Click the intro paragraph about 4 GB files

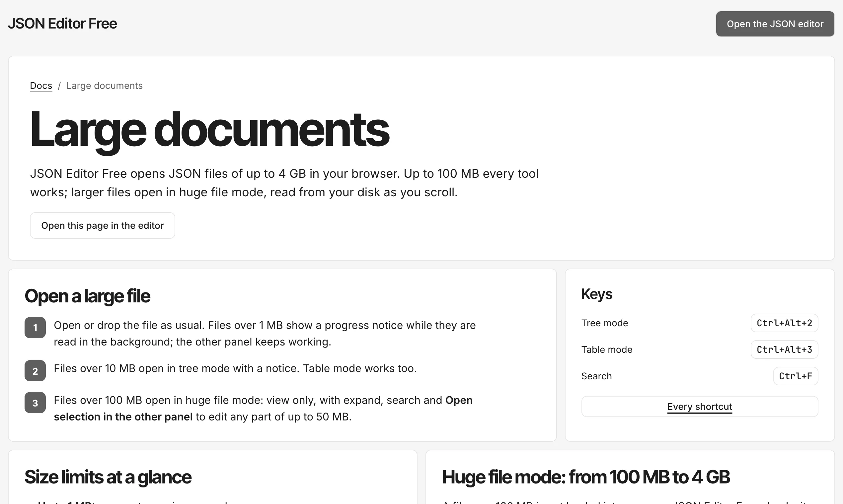pyautogui.click(x=284, y=183)
